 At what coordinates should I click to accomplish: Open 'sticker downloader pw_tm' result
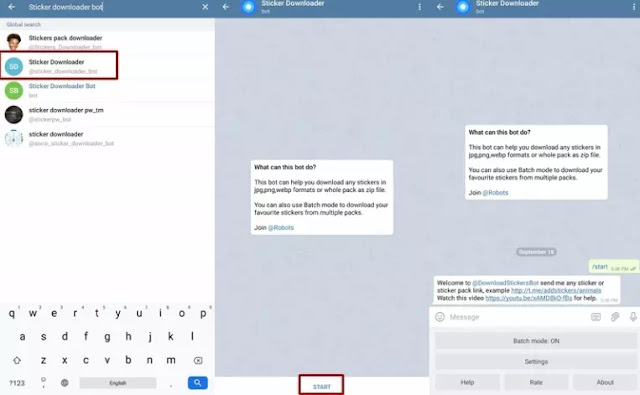coord(107,114)
